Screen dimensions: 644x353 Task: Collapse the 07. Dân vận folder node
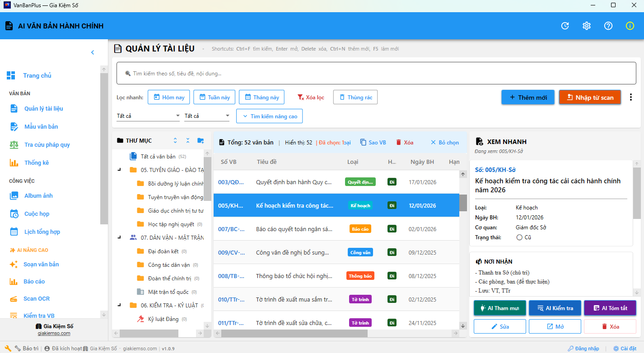[119, 237]
